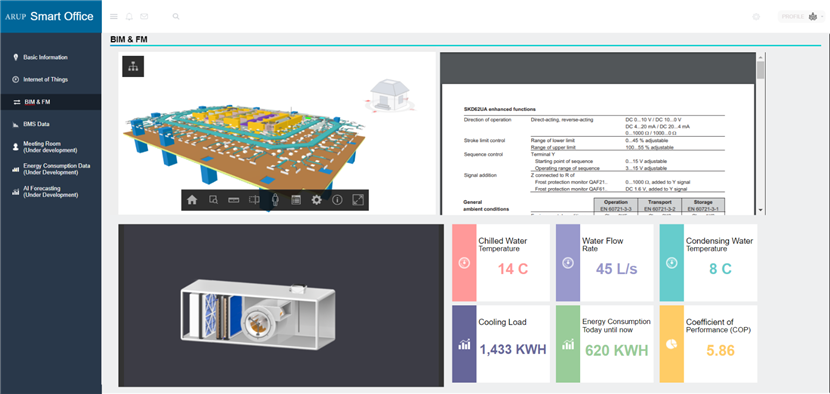Open the viewer settings gear
Image resolution: width=830 pixels, height=394 pixels.
[x=317, y=200]
